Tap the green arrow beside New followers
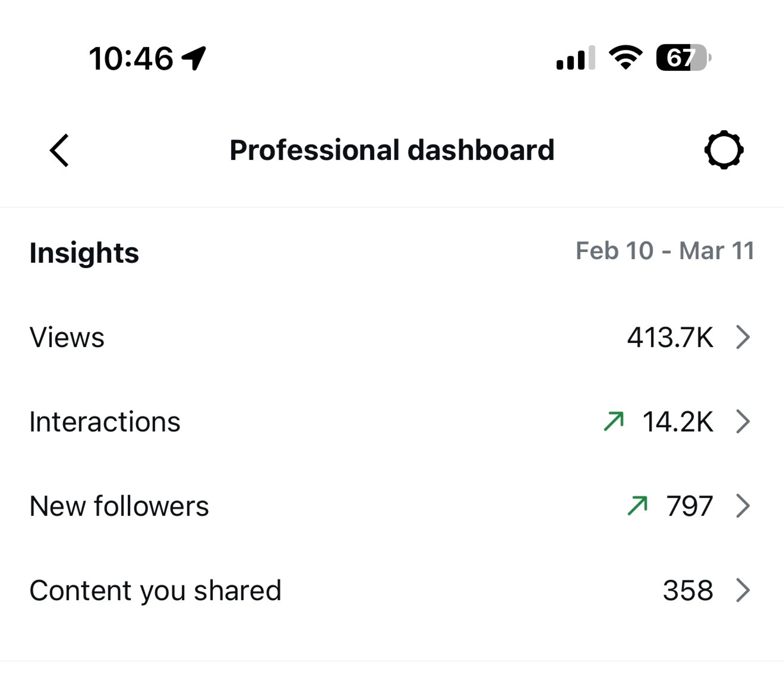Viewport: 784px width, 694px height. (637, 506)
